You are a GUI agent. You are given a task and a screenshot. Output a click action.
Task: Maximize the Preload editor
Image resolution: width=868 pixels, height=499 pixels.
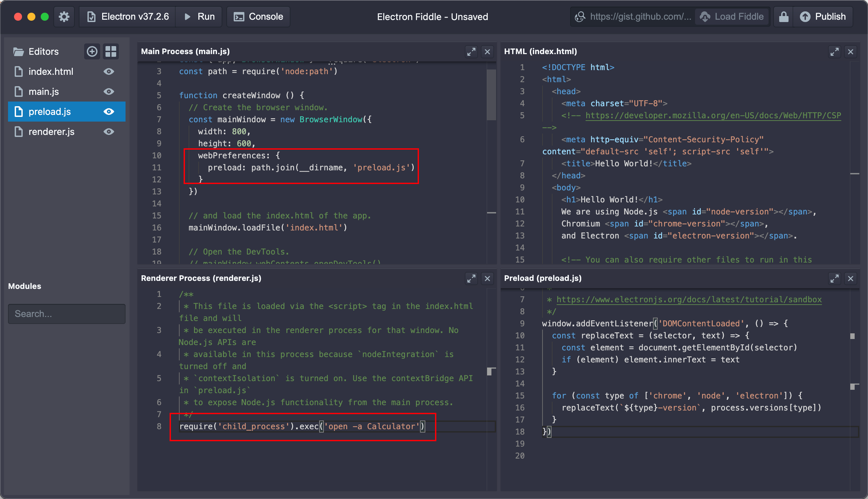tap(834, 279)
